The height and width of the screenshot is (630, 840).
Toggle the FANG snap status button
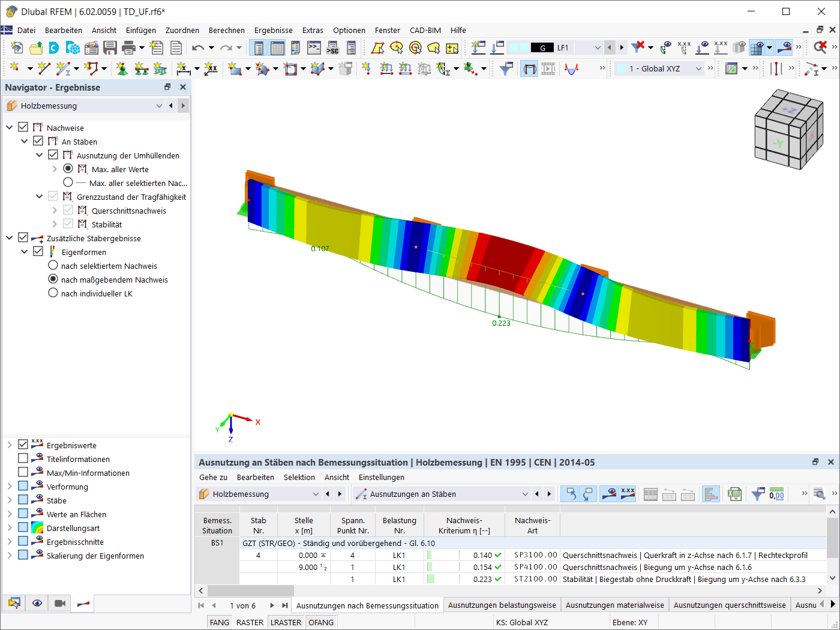pos(220,622)
